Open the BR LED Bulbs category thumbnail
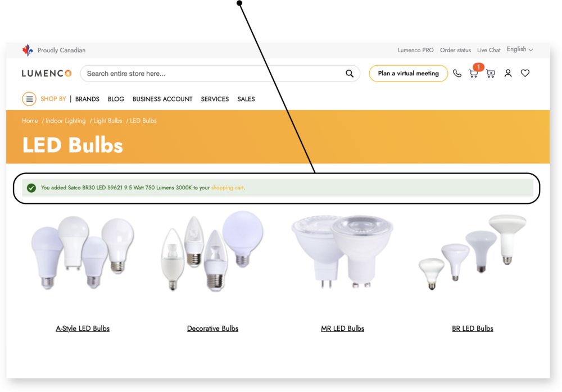Viewport: 562px width, 392px height. point(473,253)
